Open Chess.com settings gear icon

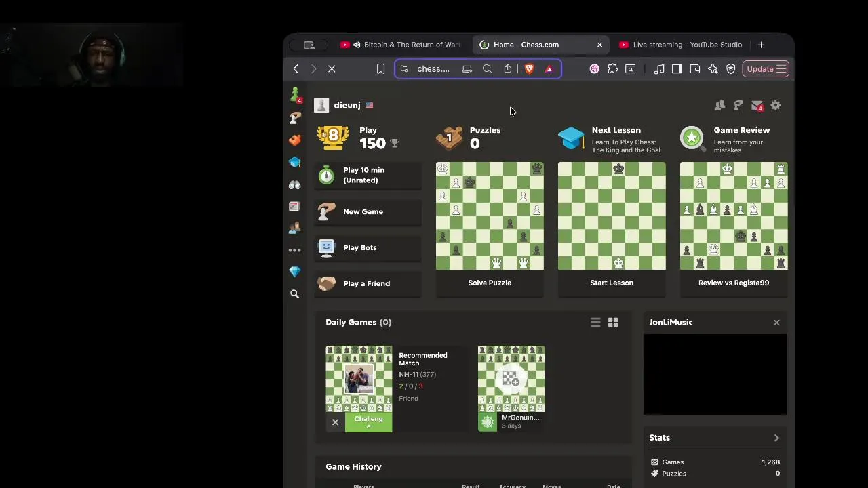coord(776,105)
